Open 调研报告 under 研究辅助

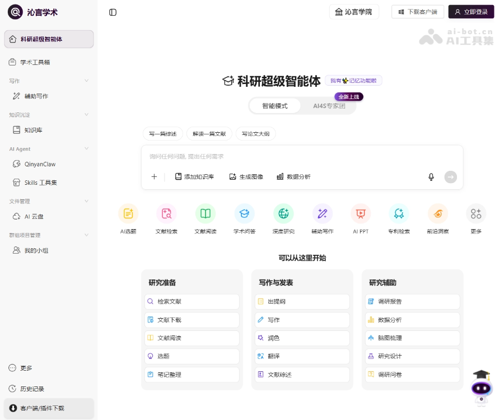click(x=412, y=301)
